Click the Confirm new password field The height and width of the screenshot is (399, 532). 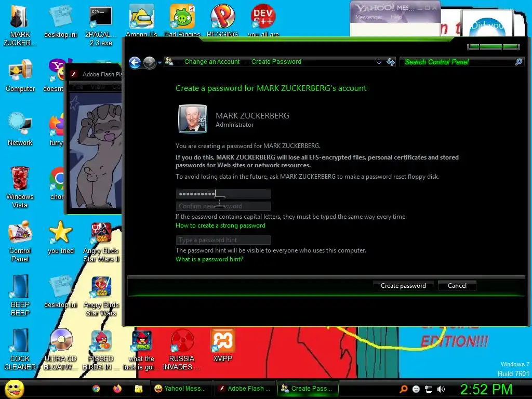point(223,206)
